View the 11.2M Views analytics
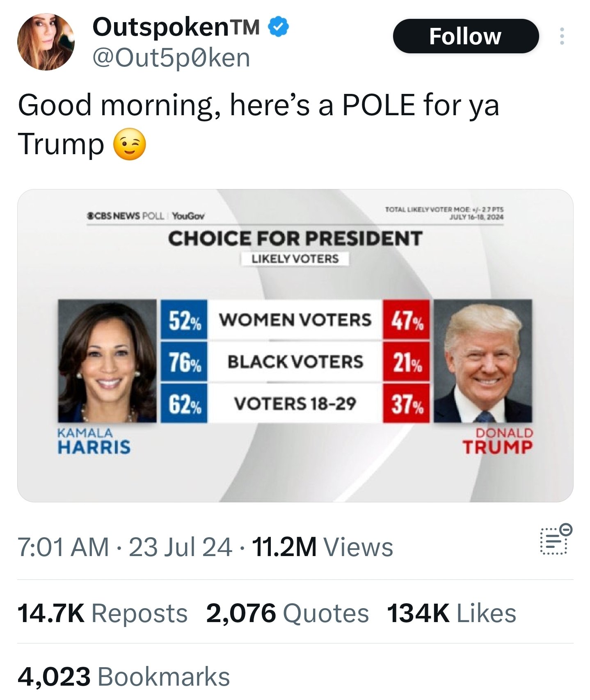The height and width of the screenshot is (700, 590). 322,547
